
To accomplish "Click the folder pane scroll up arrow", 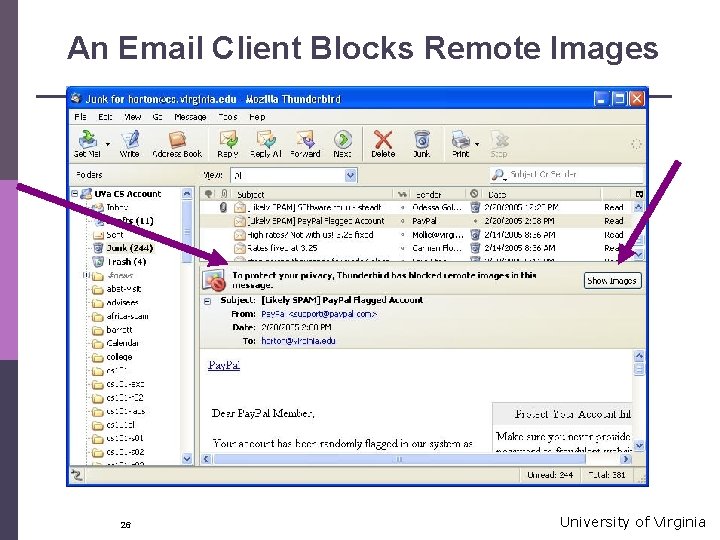I will [187, 194].
